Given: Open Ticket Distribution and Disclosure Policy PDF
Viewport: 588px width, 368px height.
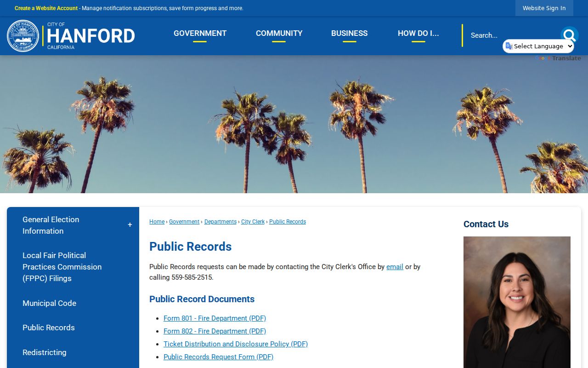Looking at the screenshot, I should pos(236,344).
